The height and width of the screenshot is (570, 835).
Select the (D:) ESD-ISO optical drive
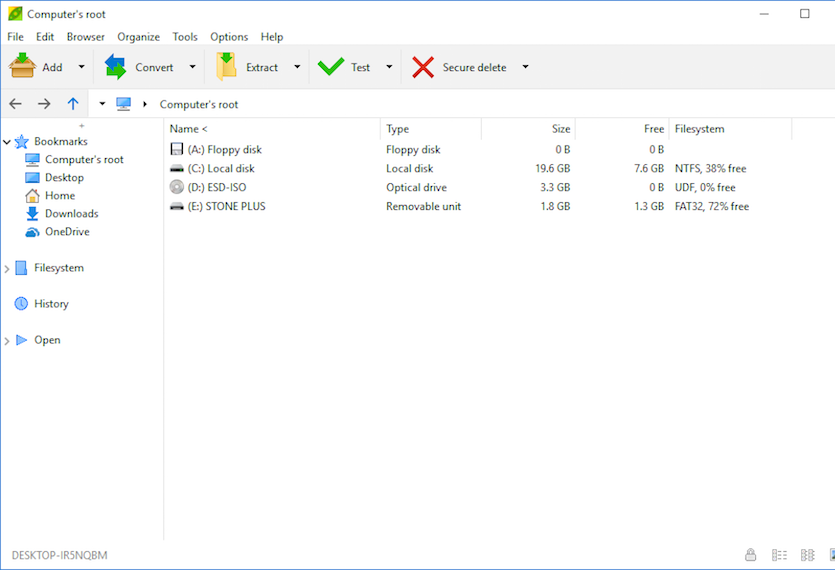tap(208, 188)
